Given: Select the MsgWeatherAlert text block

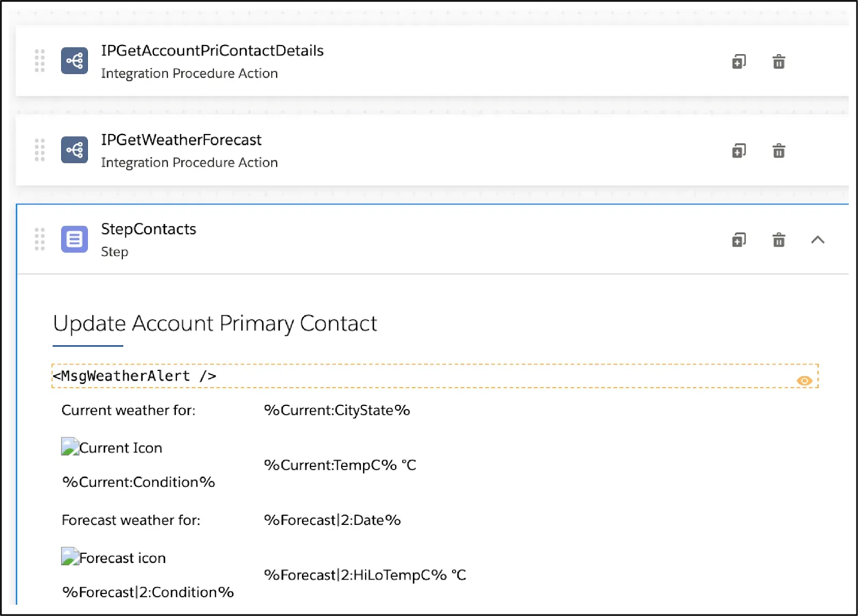Looking at the screenshot, I should click(435, 376).
